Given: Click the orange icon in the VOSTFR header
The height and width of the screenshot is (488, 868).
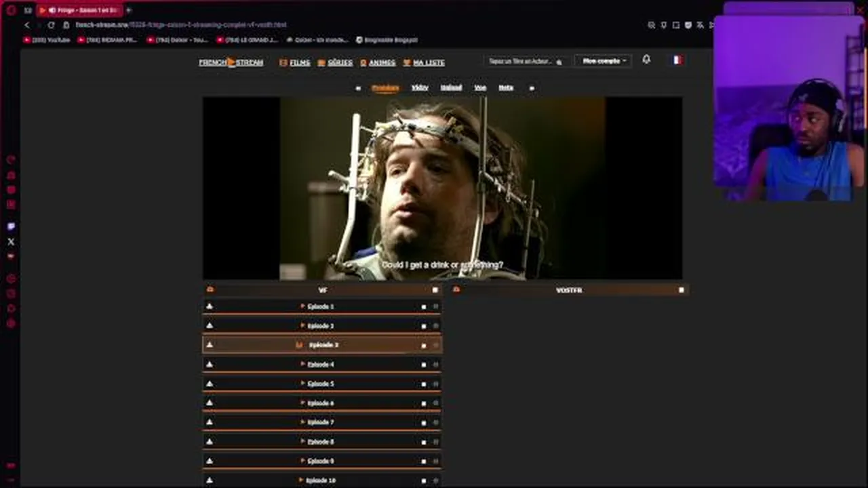Looking at the screenshot, I should pyautogui.click(x=456, y=289).
